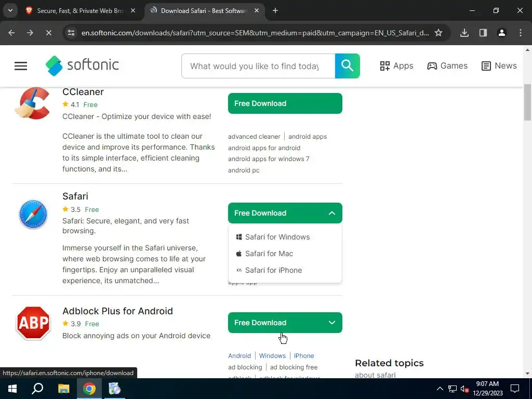Click the Adblock Plus ABP icon

point(33,323)
